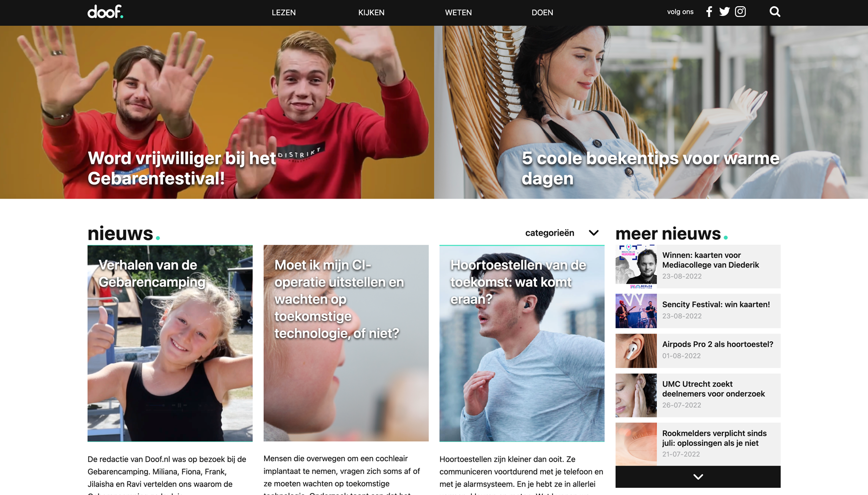The image size is (868, 495).
Task: Open 'Word vrijwilliger bij het Gebarenfestival!' banner
Action: [x=217, y=112]
